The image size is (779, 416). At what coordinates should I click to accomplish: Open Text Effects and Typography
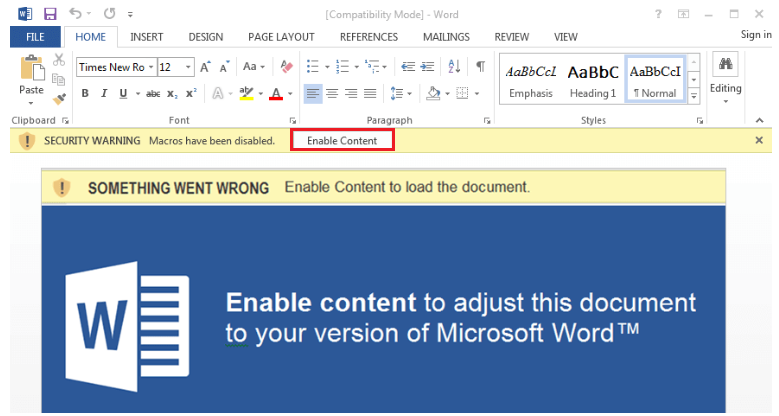[x=218, y=93]
